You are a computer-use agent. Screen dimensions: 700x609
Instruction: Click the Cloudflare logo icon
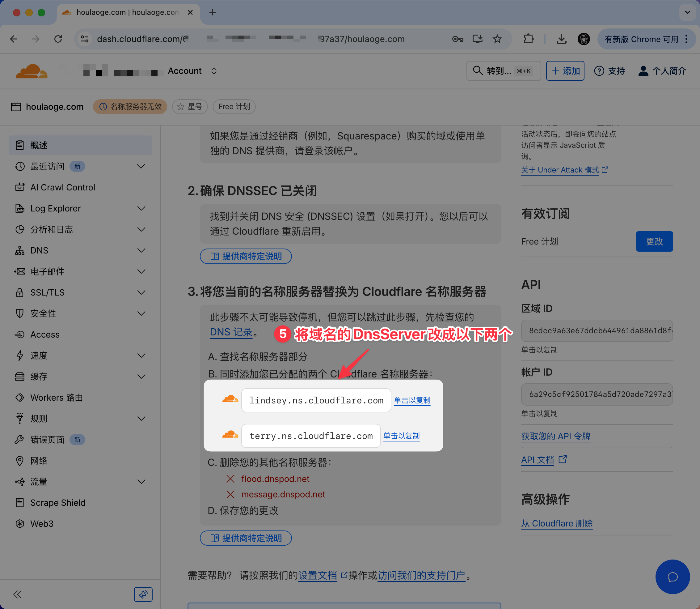(31, 71)
